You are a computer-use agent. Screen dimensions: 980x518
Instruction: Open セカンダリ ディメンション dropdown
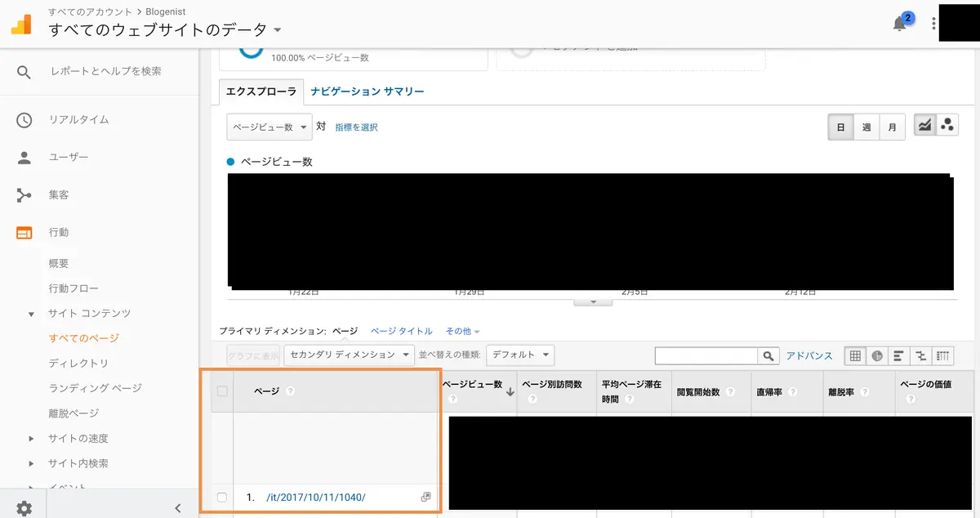point(351,355)
